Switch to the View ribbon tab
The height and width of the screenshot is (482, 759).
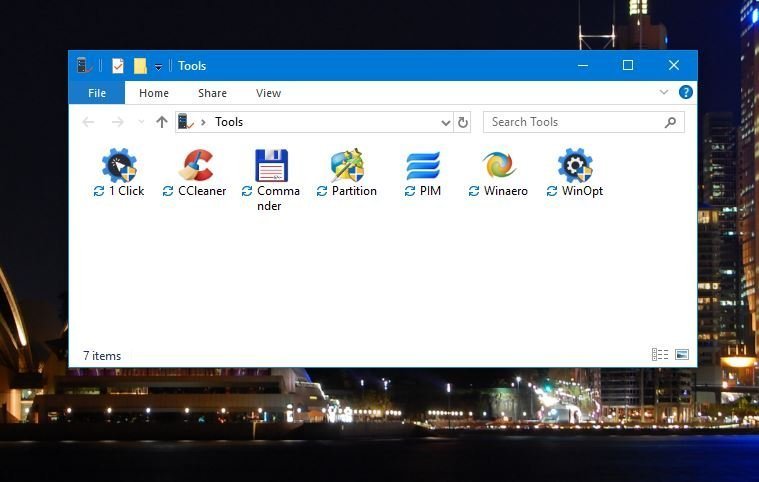[x=268, y=93]
